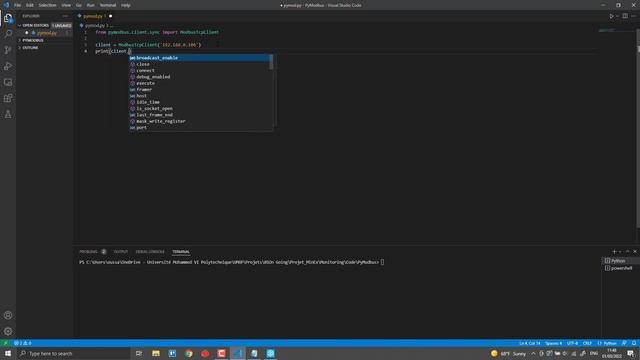This screenshot has width=640, height=360.
Task: Select the powershell terminal instance
Action: click(621, 268)
